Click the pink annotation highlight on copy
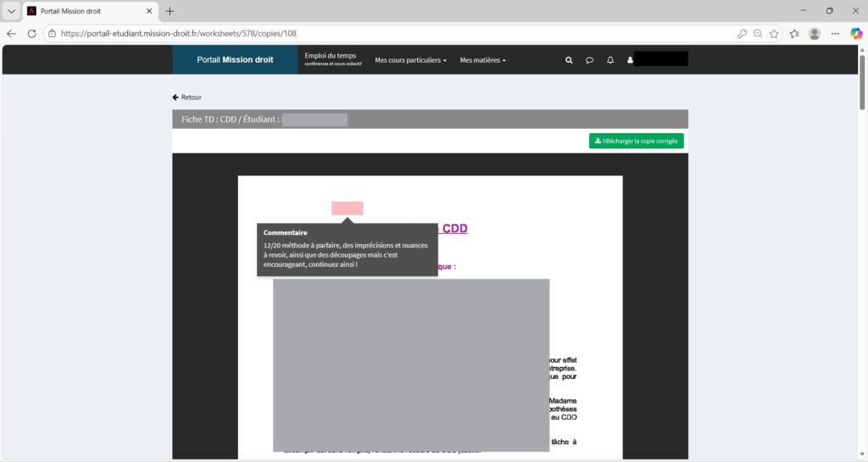868x462 pixels. point(347,209)
